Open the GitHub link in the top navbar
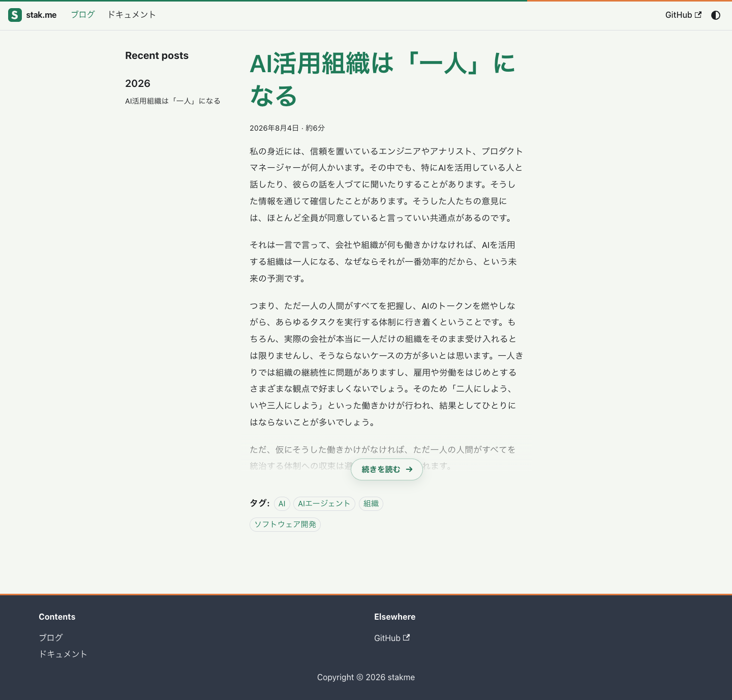The image size is (732, 700). click(683, 15)
